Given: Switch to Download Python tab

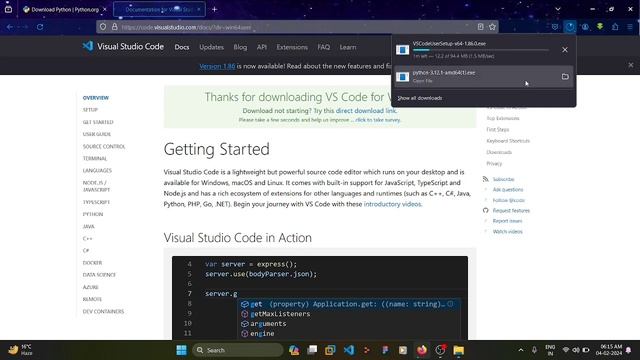Looking at the screenshot, I should tap(64, 9).
